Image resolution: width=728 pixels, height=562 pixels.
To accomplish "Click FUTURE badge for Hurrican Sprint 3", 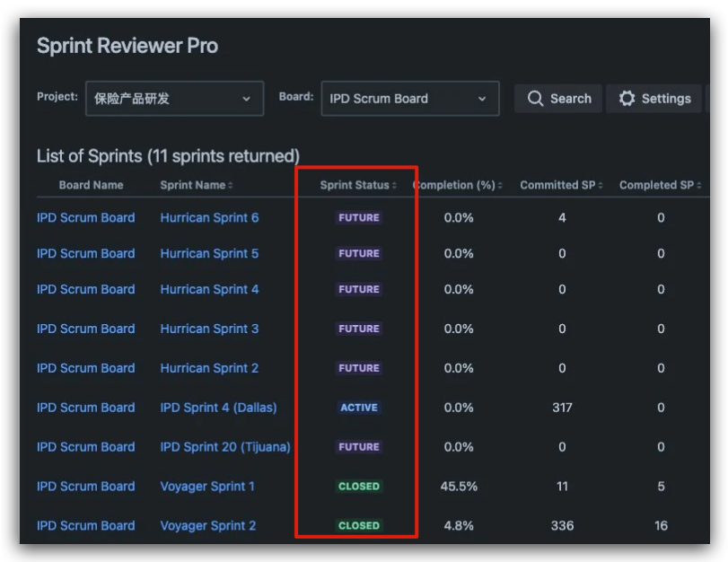I will click(x=359, y=329).
